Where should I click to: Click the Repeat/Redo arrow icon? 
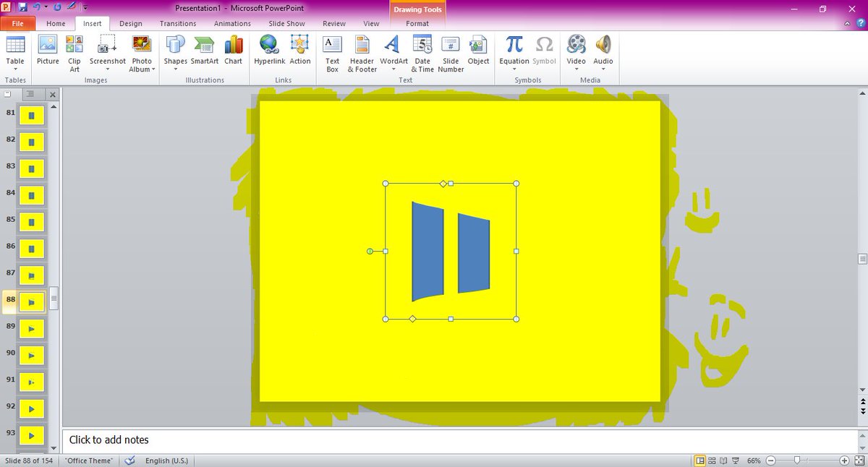pos(57,7)
